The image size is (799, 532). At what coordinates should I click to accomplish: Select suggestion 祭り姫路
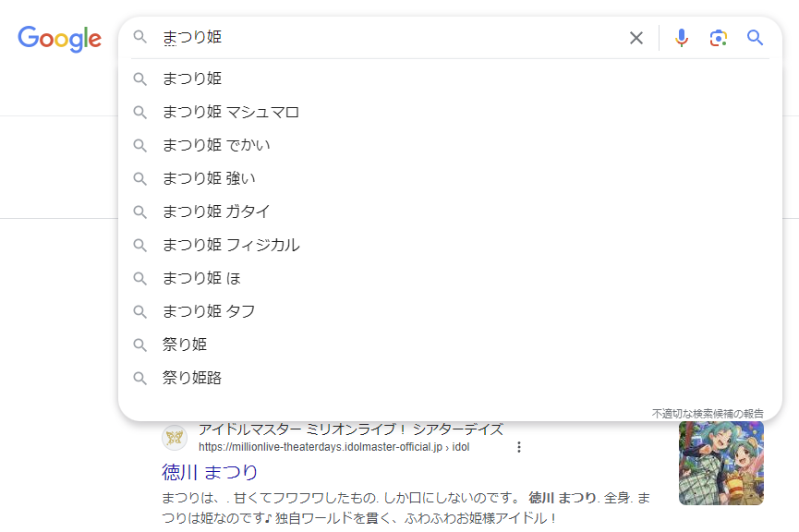[x=450, y=378]
